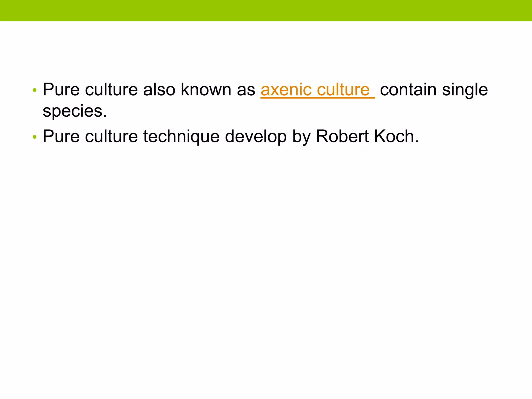This screenshot has height=399, width=532.
Task: Click the green header banner
Action: [x=266, y=10]
